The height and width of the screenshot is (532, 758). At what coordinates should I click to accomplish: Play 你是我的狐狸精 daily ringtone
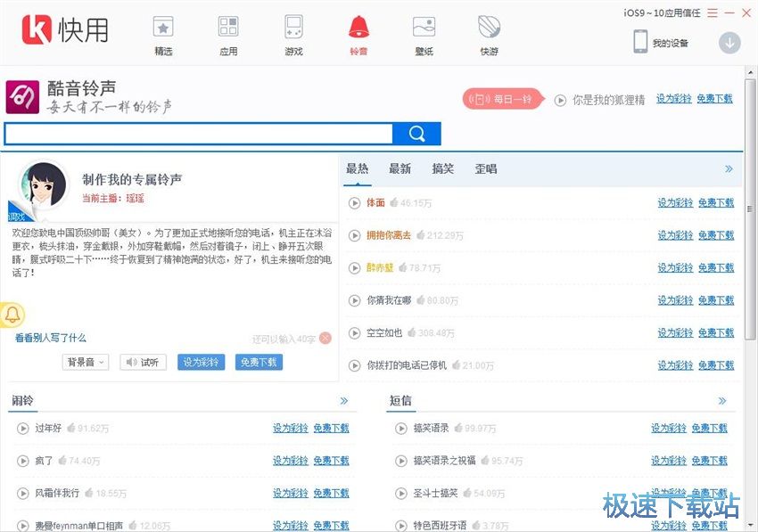point(560,100)
